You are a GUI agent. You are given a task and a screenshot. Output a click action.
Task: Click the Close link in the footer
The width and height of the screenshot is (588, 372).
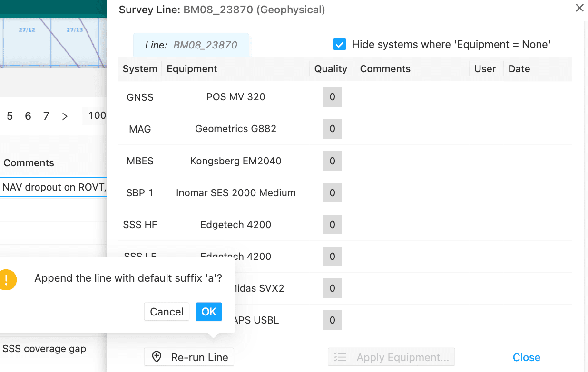[x=527, y=357]
